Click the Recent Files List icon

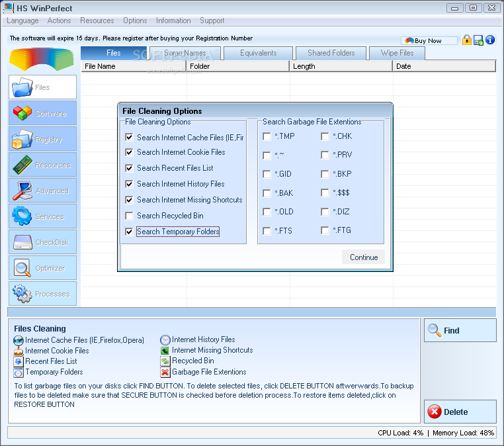point(19,361)
